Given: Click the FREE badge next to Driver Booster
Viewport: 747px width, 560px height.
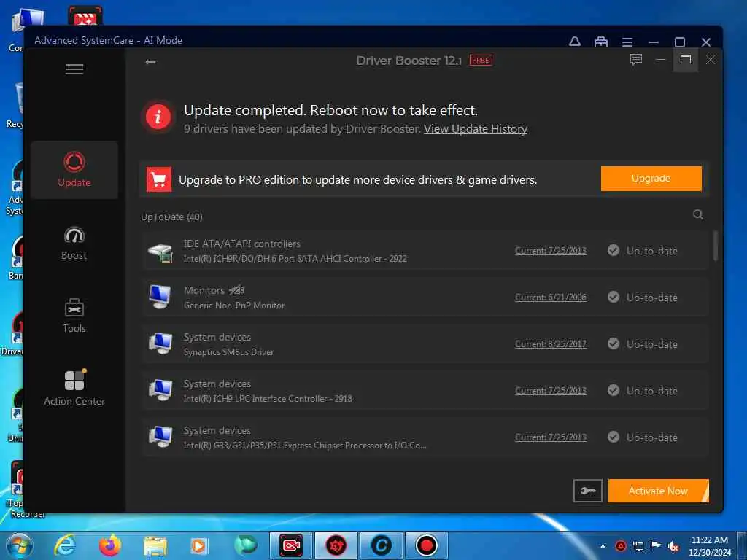Looking at the screenshot, I should coord(481,61).
